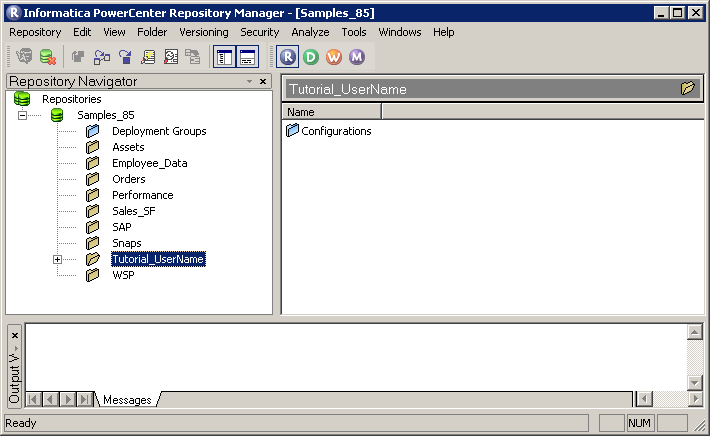The image size is (710, 436).
Task: Open the Analyze menu
Action: coord(310,32)
